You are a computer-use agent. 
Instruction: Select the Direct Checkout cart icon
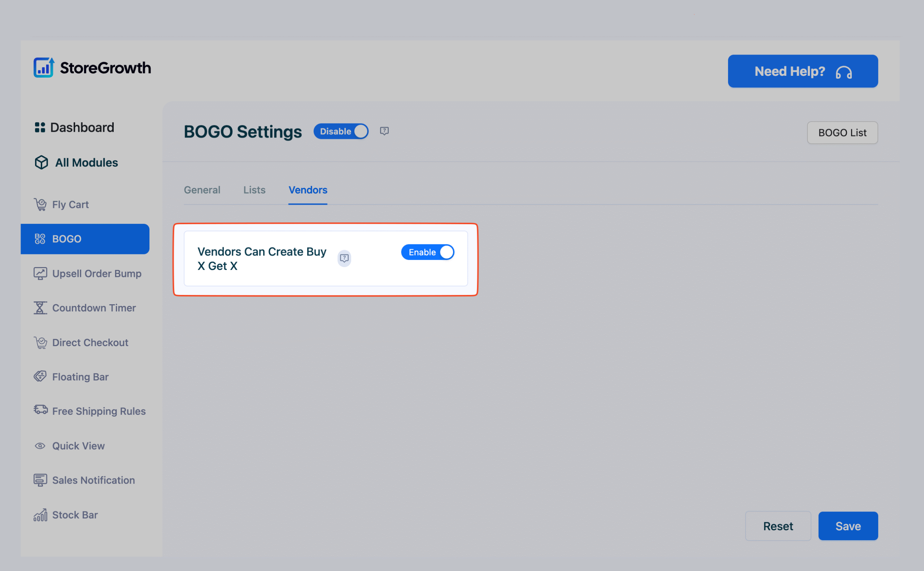pos(40,342)
